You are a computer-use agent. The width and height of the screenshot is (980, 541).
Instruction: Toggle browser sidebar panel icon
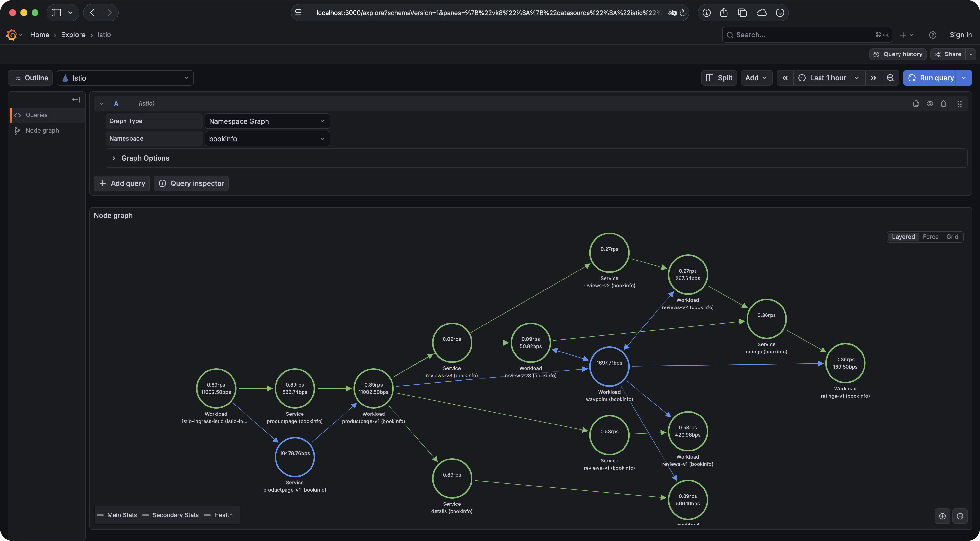click(56, 13)
